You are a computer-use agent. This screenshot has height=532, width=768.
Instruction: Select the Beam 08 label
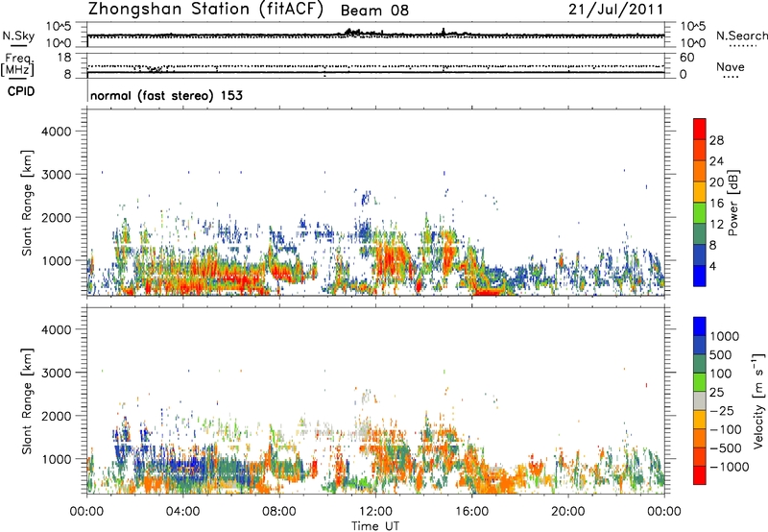click(374, 11)
